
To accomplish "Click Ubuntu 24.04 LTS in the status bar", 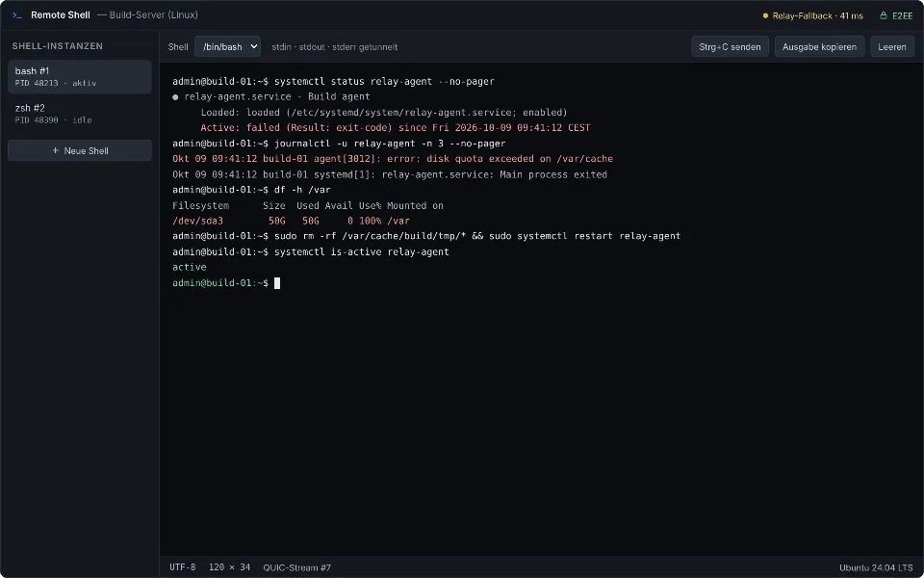I will tap(876, 567).
